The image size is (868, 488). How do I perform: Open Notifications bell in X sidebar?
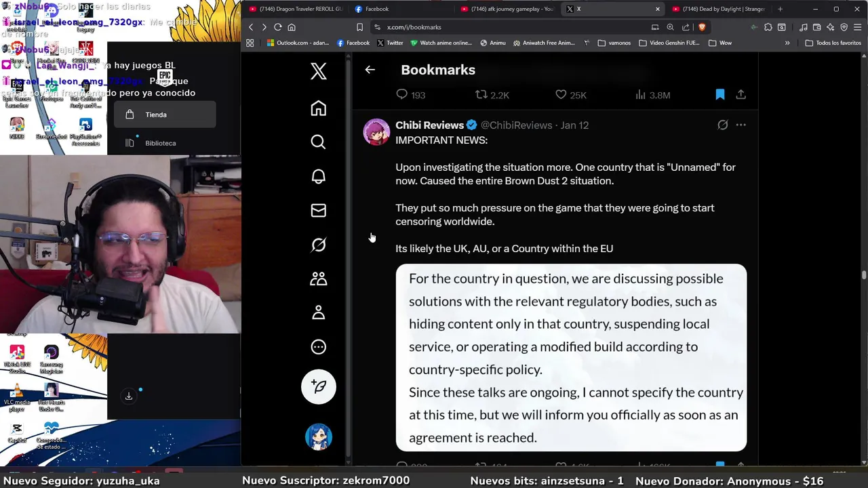pos(318,176)
